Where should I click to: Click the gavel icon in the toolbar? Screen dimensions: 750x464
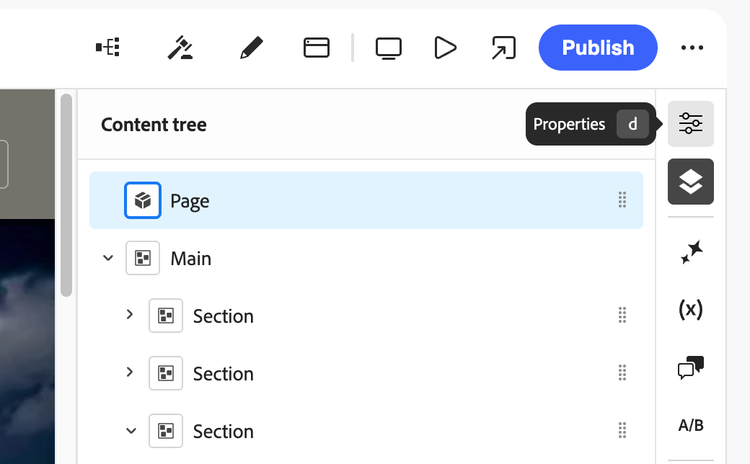(180, 47)
